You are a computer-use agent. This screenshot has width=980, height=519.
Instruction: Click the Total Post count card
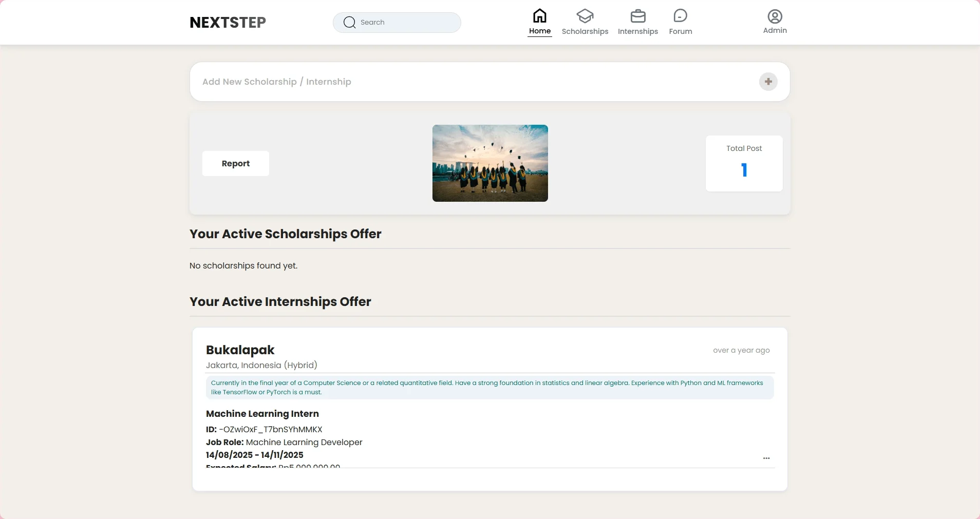(x=744, y=163)
